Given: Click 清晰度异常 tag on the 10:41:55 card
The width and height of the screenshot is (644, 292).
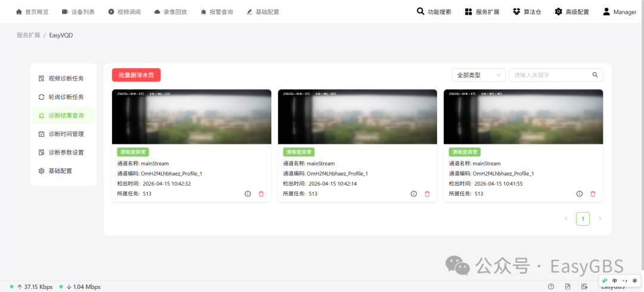Looking at the screenshot, I should point(465,152).
